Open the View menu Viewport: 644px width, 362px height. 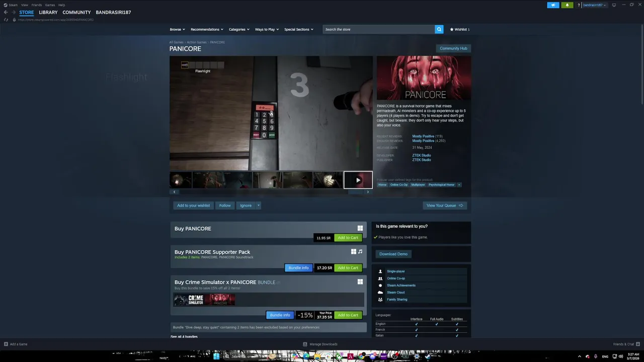pos(24,5)
